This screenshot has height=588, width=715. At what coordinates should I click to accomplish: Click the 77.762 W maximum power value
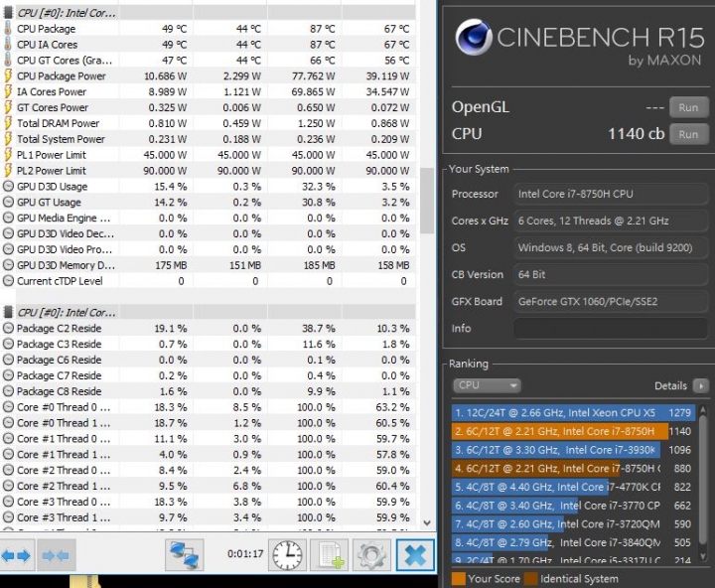tap(313, 75)
